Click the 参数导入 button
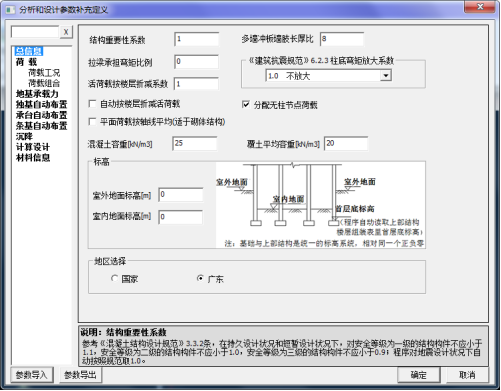This screenshot has width=501, height=391. tap(32, 375)
